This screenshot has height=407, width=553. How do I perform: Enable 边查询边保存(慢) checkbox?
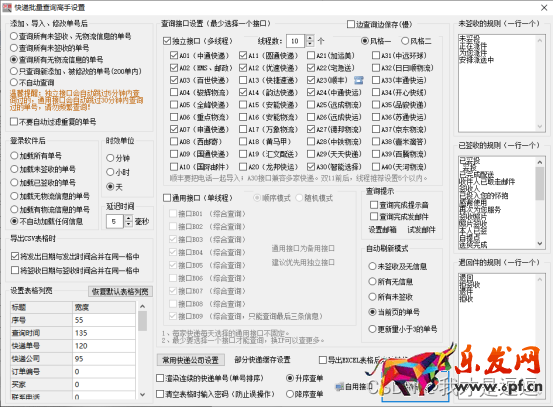click(x=379, y=24)
